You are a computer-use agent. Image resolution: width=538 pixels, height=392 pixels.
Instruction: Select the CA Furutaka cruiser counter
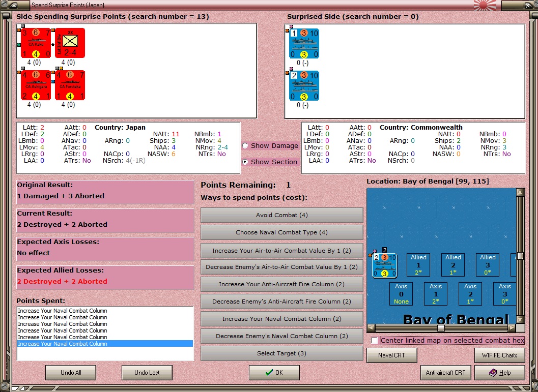tap(70, 85)
